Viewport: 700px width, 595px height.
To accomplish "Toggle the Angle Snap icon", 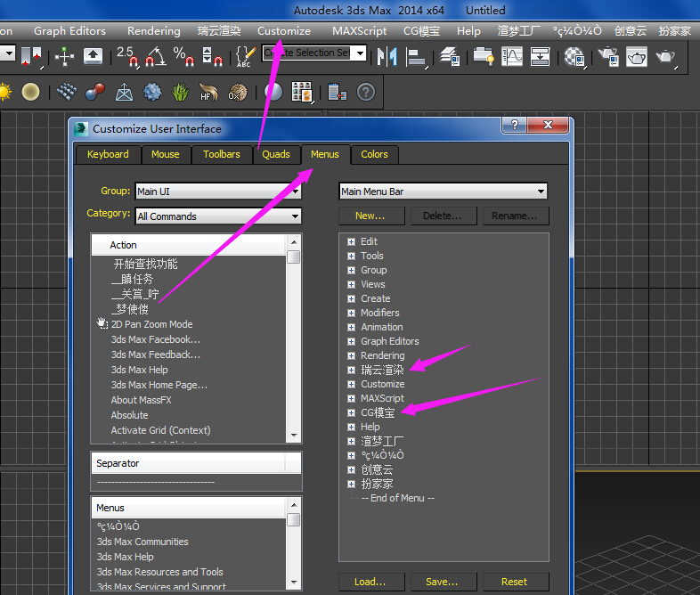I will 156,56.
